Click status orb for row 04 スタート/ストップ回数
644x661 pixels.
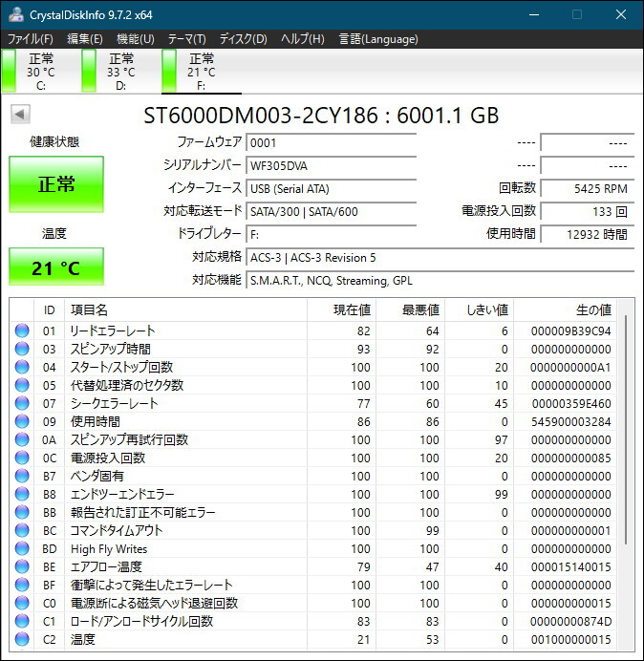[x=22, y=367]
